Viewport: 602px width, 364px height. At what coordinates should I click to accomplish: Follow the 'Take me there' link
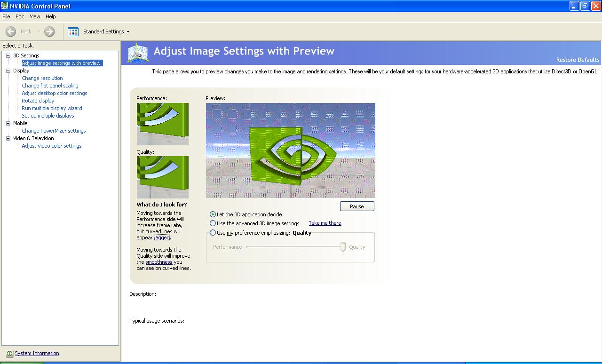point(325,223)
